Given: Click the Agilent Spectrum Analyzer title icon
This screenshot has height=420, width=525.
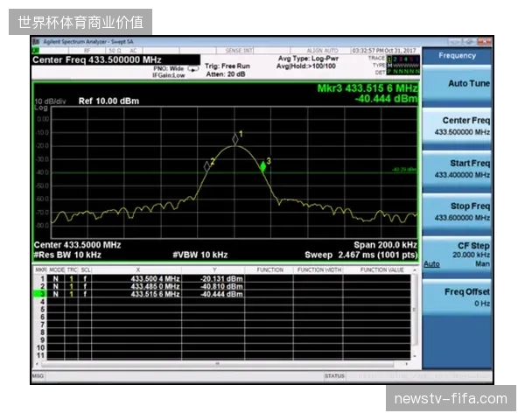Looking at the screenshot, I should click(x=36, y=41).
